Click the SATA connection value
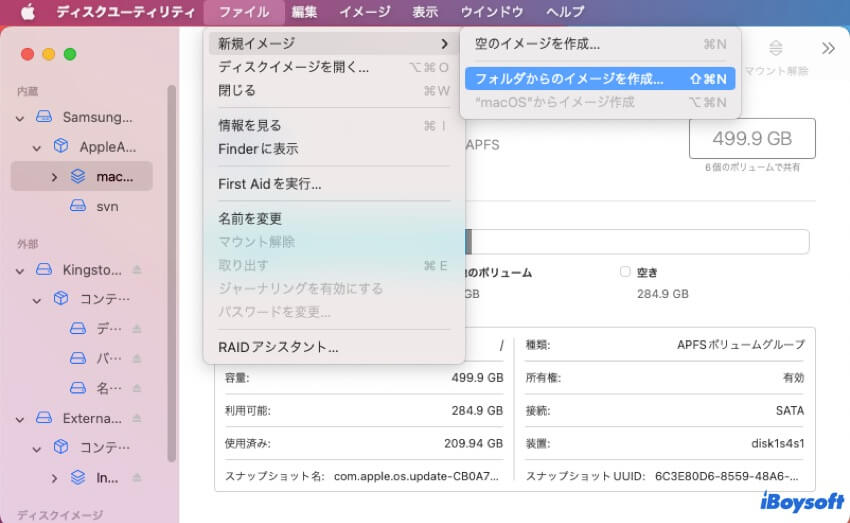This screenshot has height=523, width=850. point(790,410)
